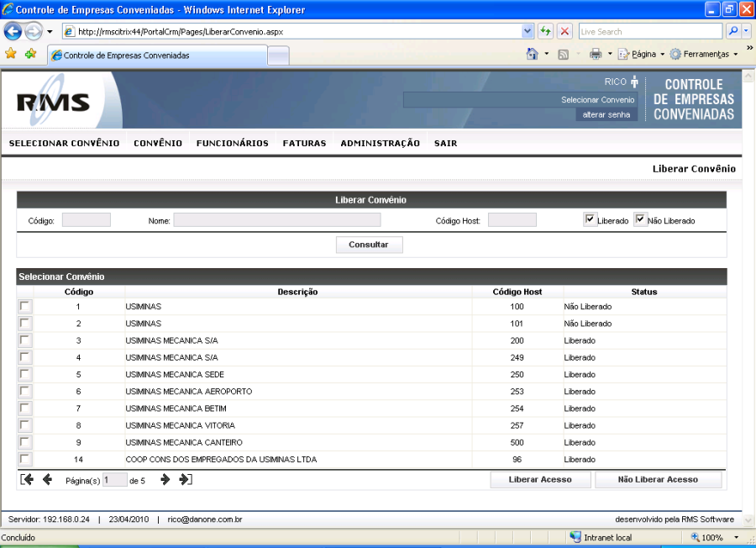This screenshot has height=548, width=756.
Task: Click the Intranet local zone icon
Action: point(575,537)
